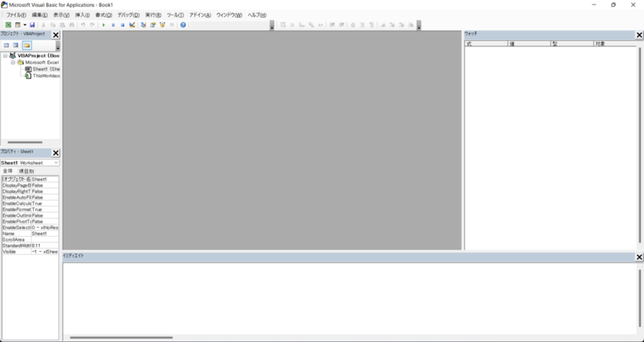Open the デバッグ (Debug) menu
This screenshot has width=644, height=342.
pos(128,14)
